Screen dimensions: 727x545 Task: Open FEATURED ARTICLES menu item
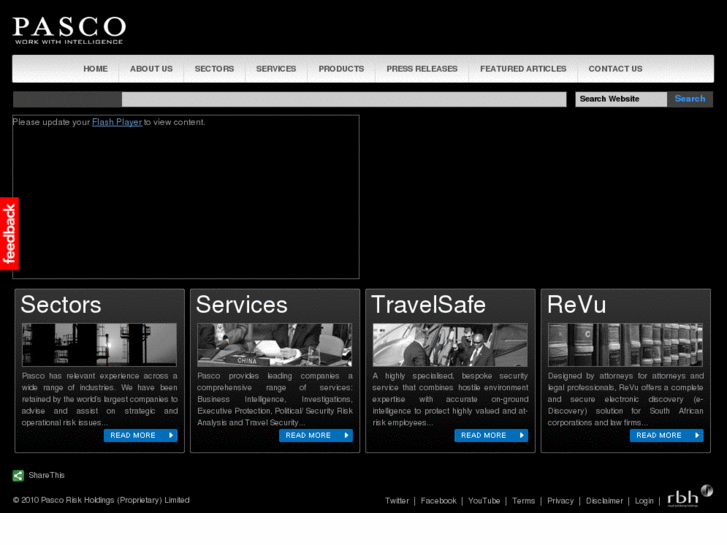pos(523,69)
